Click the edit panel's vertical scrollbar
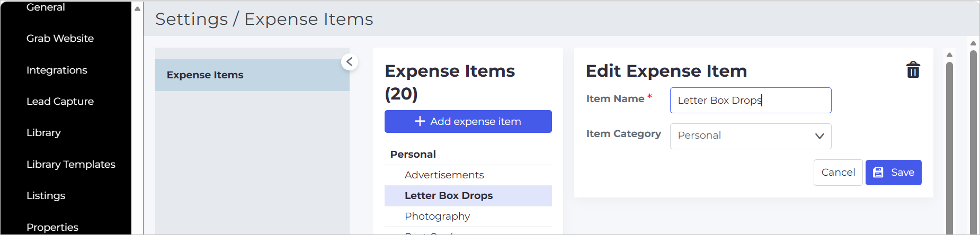Screen dimensions: 980x235 pyautogui.click(x=949, y=148)
